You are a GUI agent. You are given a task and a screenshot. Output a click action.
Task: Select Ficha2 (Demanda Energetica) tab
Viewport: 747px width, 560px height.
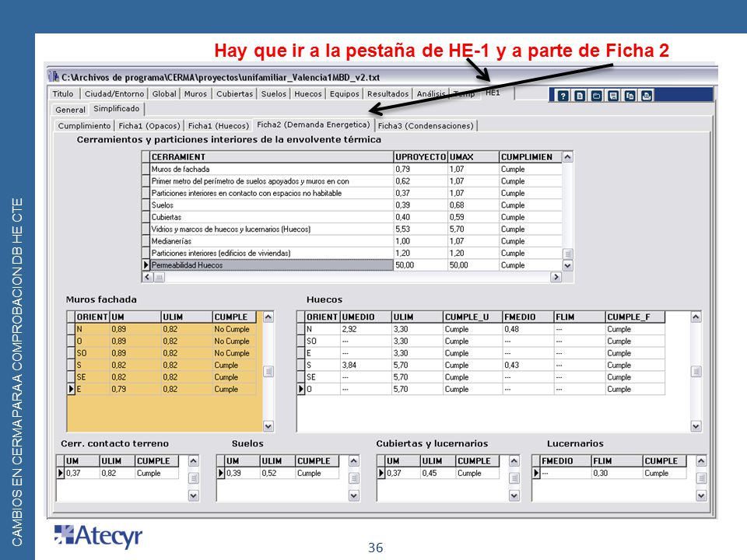click(x=314, y=124)
